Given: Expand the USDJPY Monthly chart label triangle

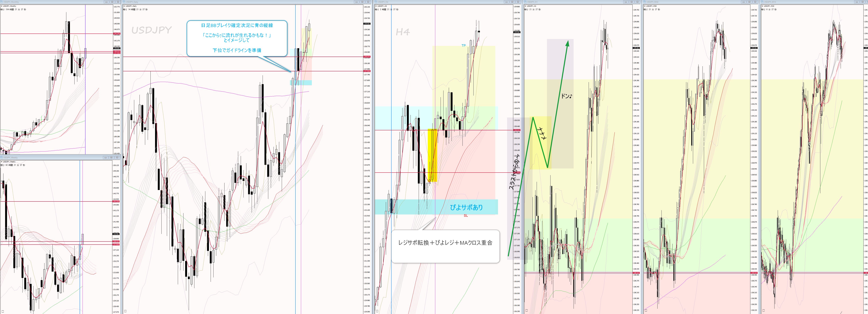Looking at the screenshot, I should click(x=2, y=6).
